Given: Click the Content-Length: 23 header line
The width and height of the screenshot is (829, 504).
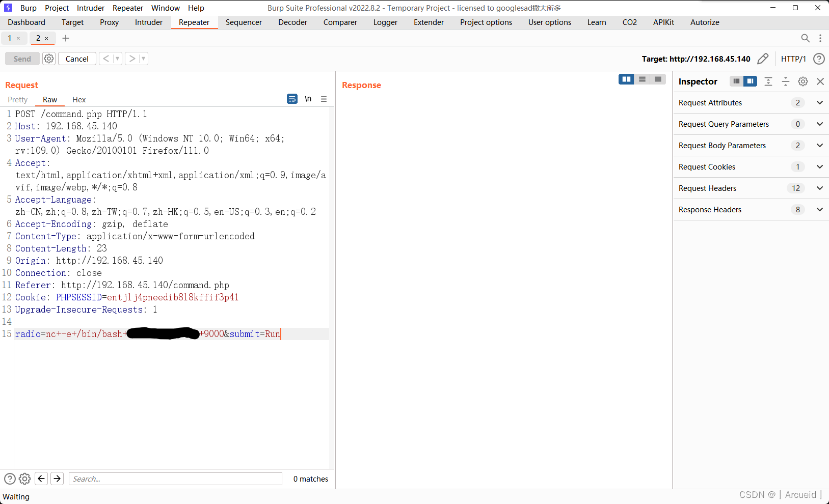Looking at the screenshot, I should coord(61,248).
